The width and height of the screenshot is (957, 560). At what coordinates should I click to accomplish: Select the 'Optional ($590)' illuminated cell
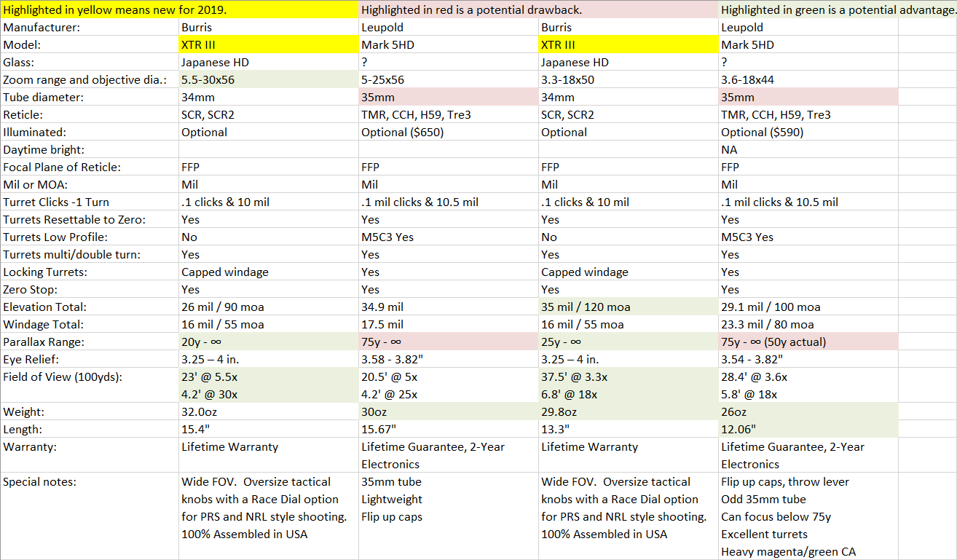[x=808, y=132]
